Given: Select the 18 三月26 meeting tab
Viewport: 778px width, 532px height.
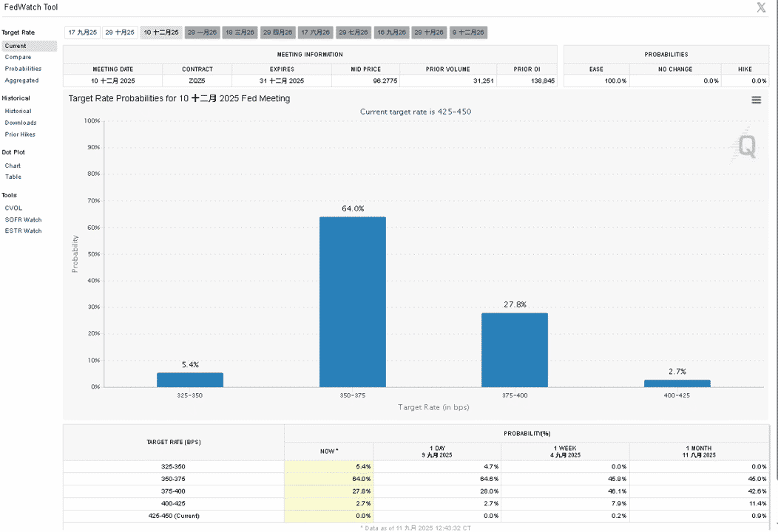Looking at the screenshot, I should point(240,33).
